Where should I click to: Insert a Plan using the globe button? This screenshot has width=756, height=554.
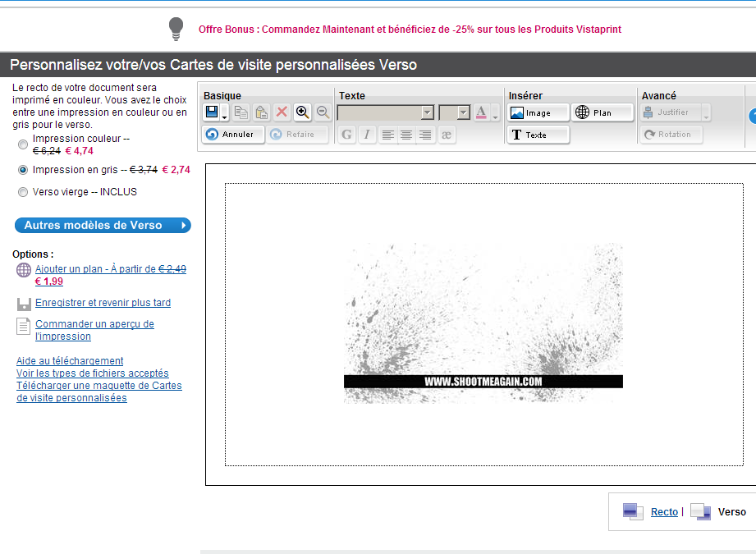click(603, 112)
